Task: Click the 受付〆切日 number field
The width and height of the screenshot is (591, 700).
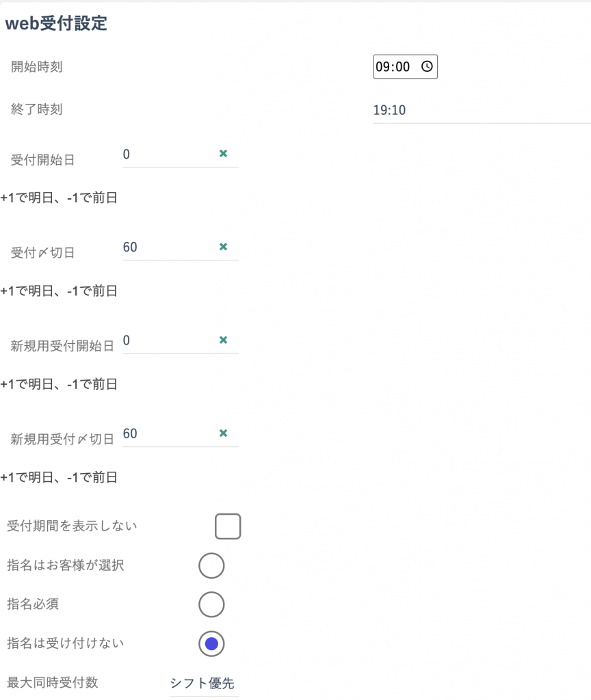Action: tap(170, 247)
